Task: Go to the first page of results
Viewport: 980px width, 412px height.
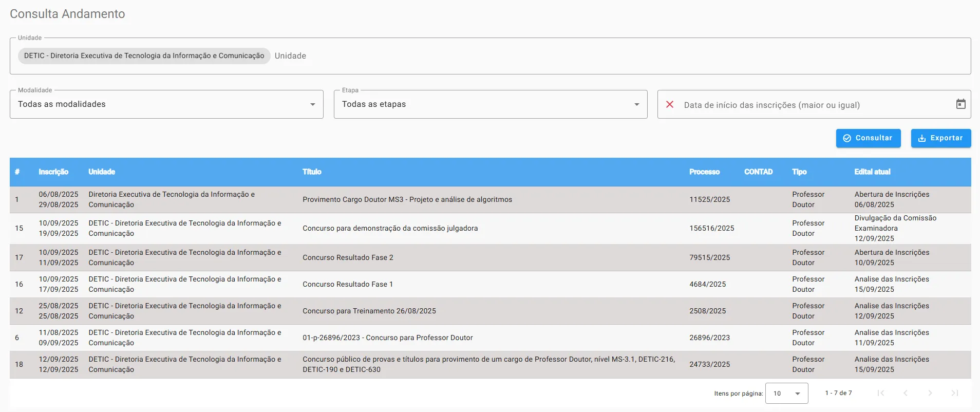Action: pyautogui.click(x=881, y=393)
